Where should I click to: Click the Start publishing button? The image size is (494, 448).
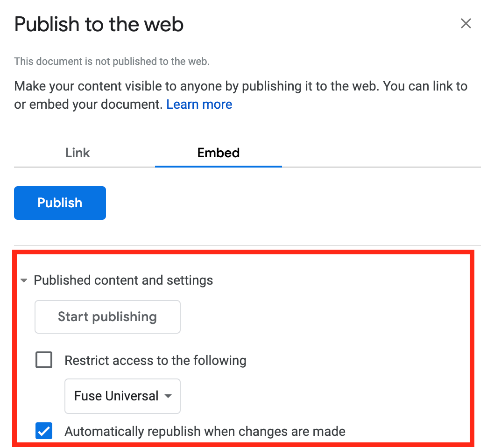tap(107, 317)
